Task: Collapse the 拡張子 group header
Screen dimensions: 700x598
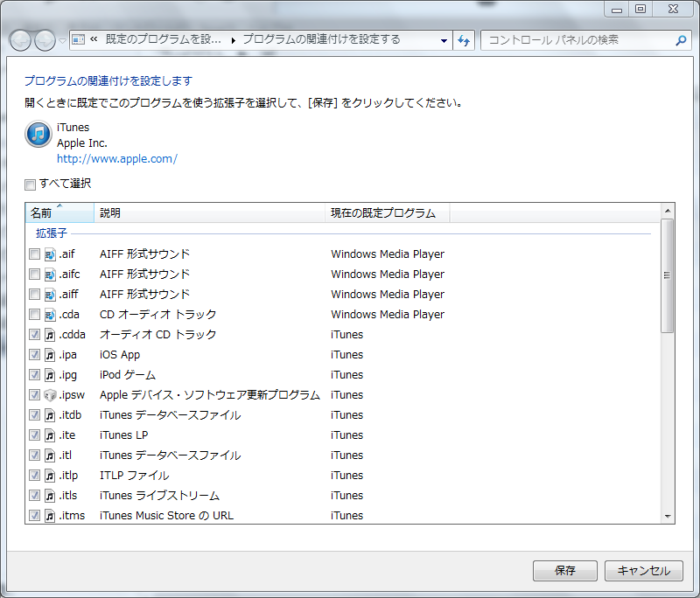Action: pos(52,233)
